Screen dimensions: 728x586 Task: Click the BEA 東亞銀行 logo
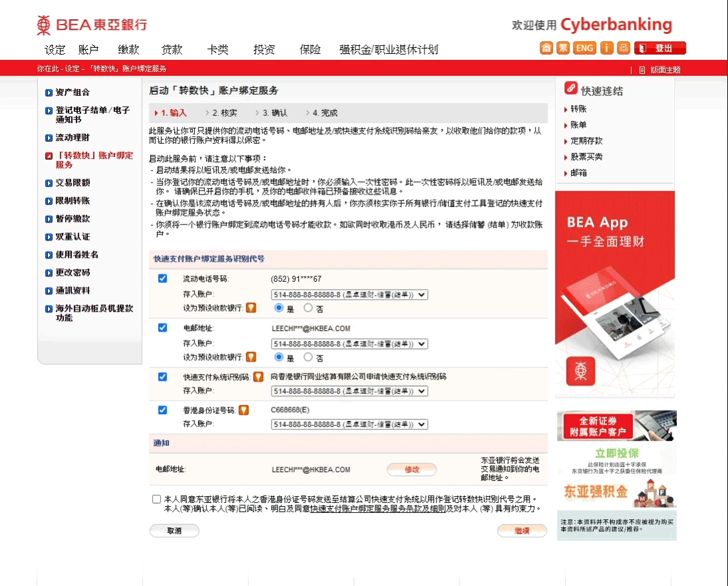pyautogui.click(x=92, y=25)
